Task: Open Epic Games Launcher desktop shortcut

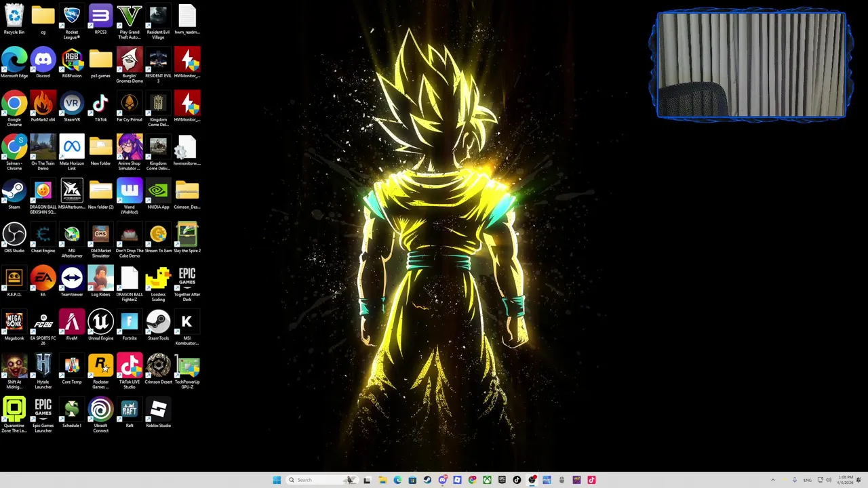Action: tap(43, 415)
